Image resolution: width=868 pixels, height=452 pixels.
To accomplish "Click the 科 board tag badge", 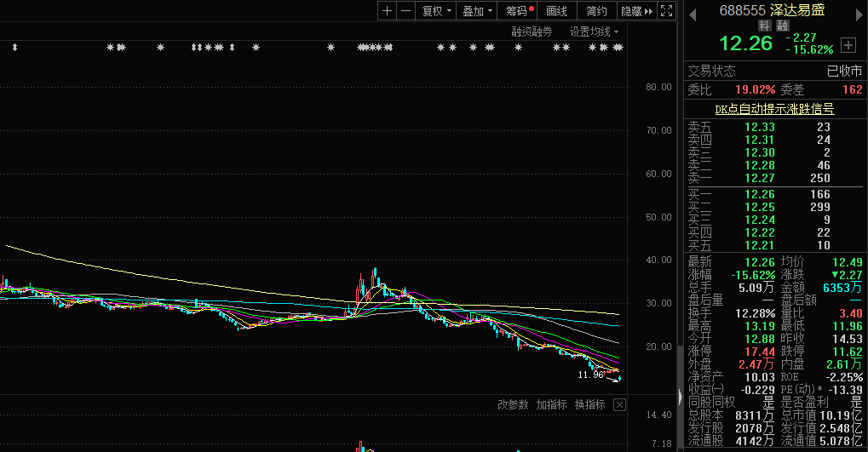I will click(x=764, y=26).
